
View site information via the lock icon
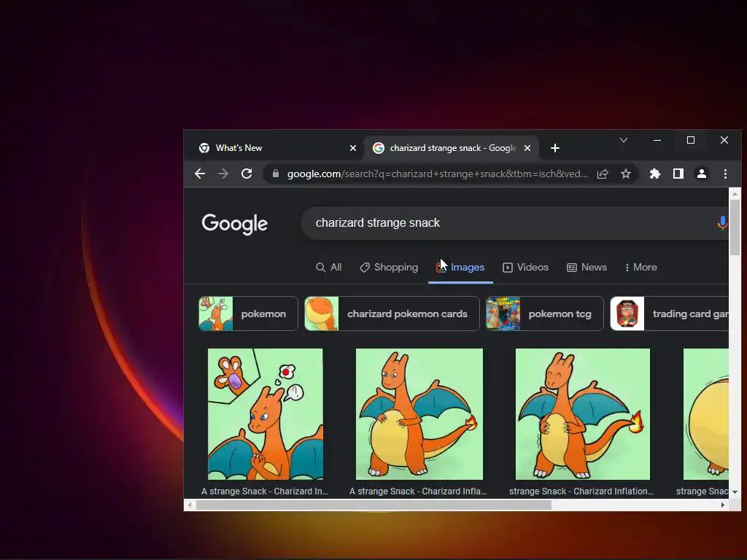pos(275,174)
